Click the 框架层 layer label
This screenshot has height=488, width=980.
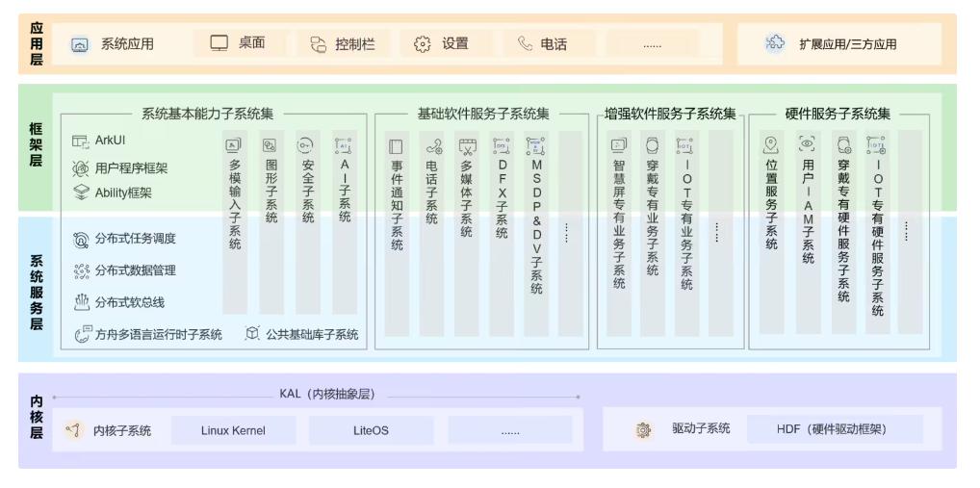[x=37, y=145]
